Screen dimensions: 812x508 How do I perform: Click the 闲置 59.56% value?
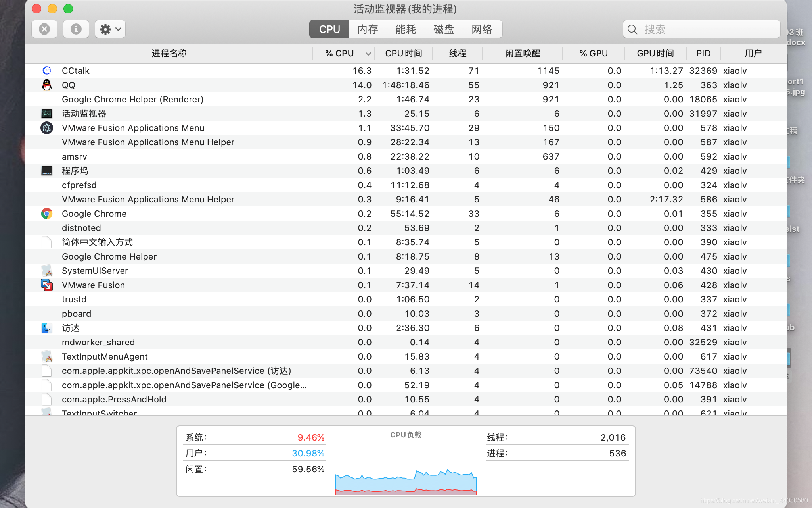[x=308, y=469]
